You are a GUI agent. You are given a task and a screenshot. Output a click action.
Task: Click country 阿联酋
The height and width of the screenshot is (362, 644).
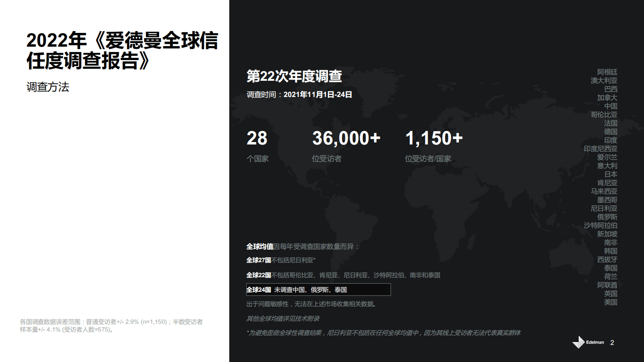point(607,285)
